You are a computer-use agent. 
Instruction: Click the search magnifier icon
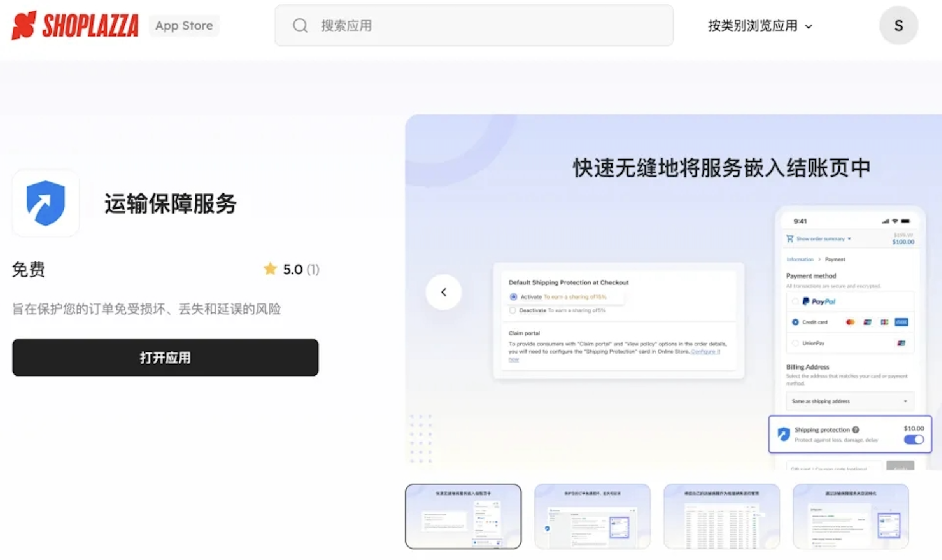[300, 25]
